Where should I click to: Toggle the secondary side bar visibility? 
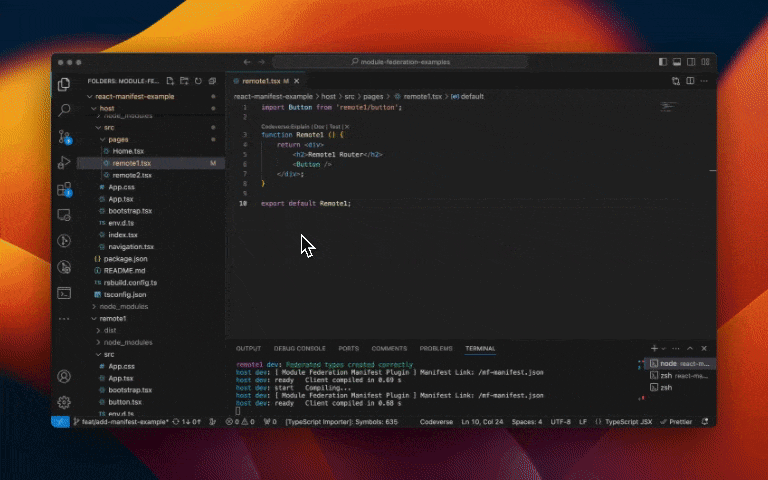(690, 62)
